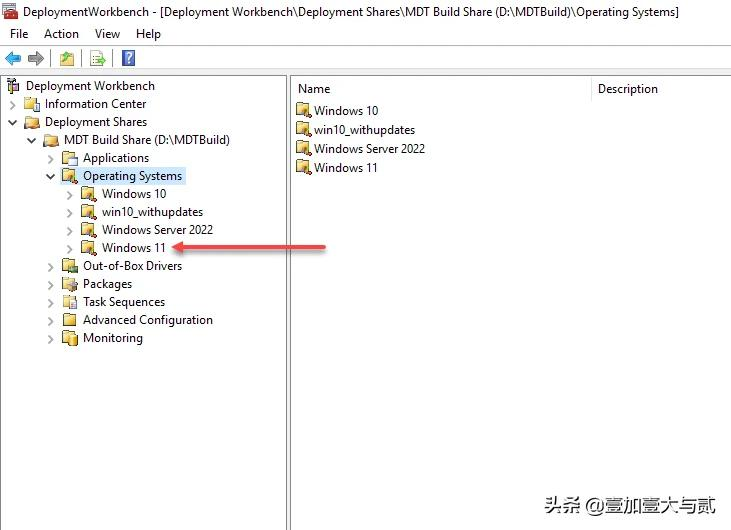Expand the Windows 10 tree folder

pyautogui.click(x=69, y=195)
